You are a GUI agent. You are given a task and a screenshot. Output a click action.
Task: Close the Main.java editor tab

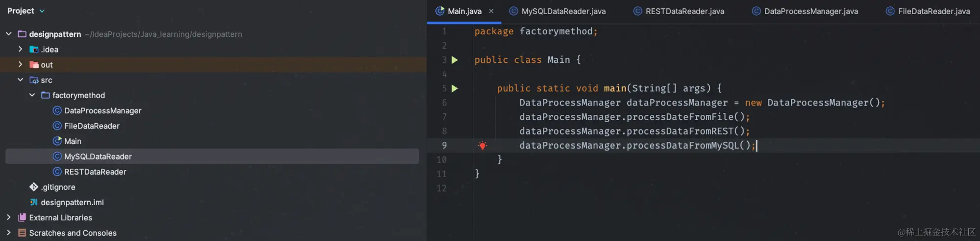point(491,11)
